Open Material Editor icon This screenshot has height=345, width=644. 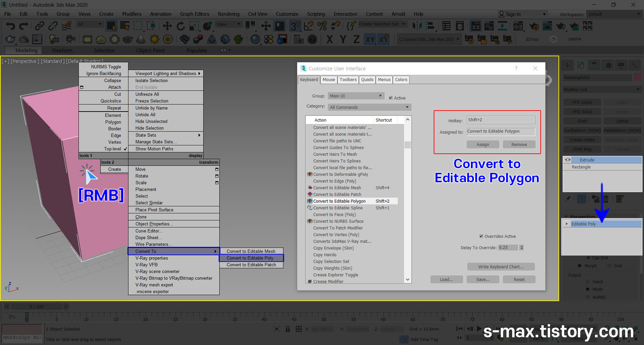click(518, 26)
